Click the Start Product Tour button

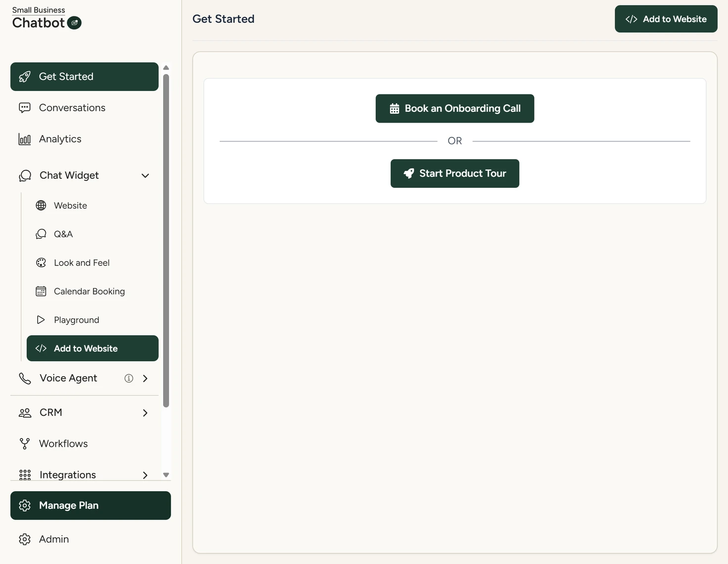[x=455, y=174]
